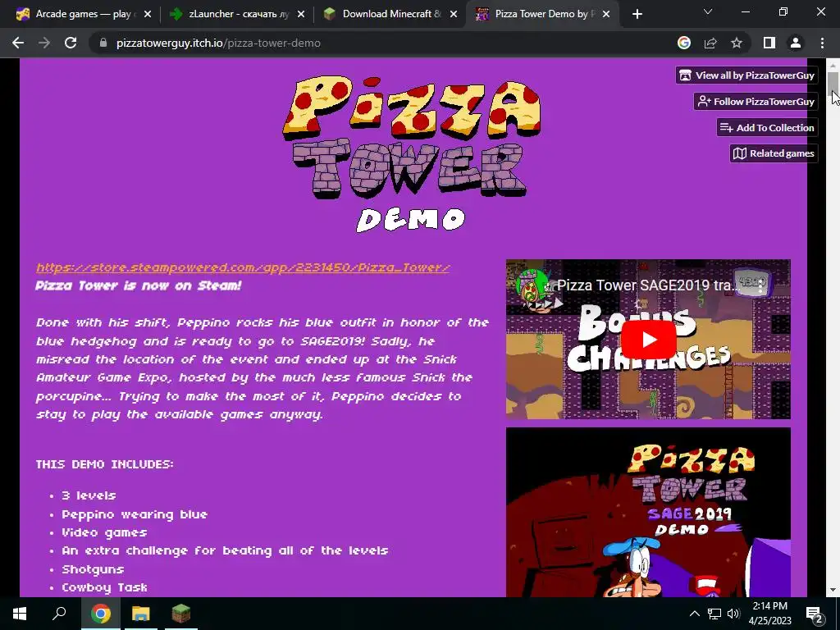Image resolution: width=840 pixels, height=630 pixels.
Task: Click 'Pizza Tower is now on Steam!' text
Action: pyautogui.click(x=138, y=285)
